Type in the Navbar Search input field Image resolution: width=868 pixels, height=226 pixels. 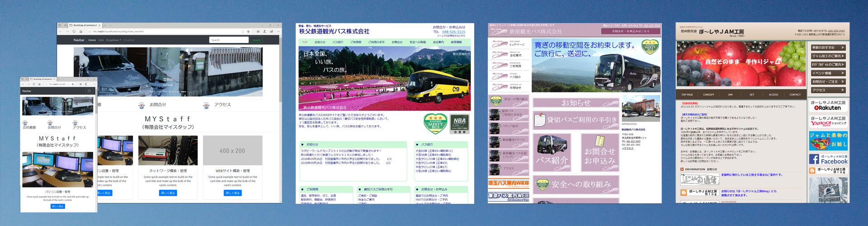(x=229, y=40)
